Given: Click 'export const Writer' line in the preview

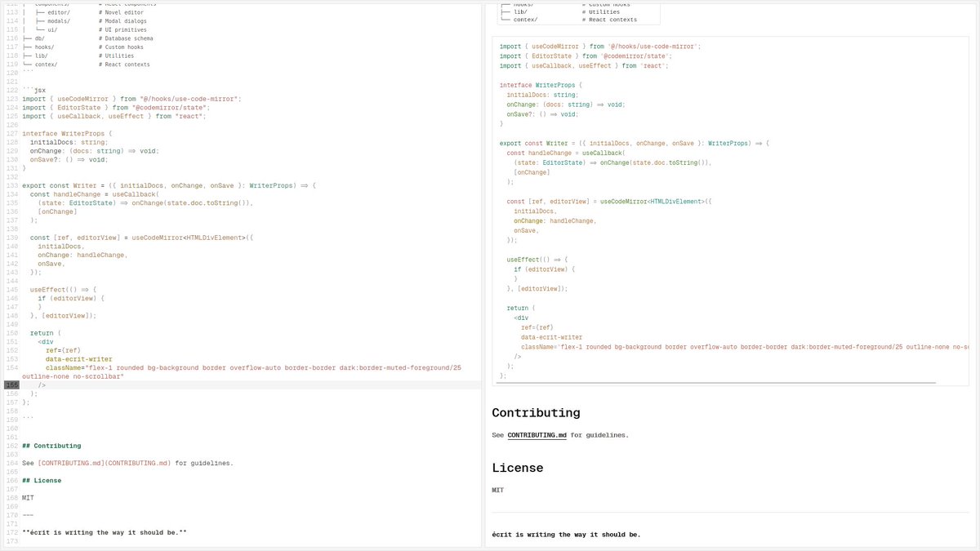Looking at the screenshot, I should (x=635, y=143).
